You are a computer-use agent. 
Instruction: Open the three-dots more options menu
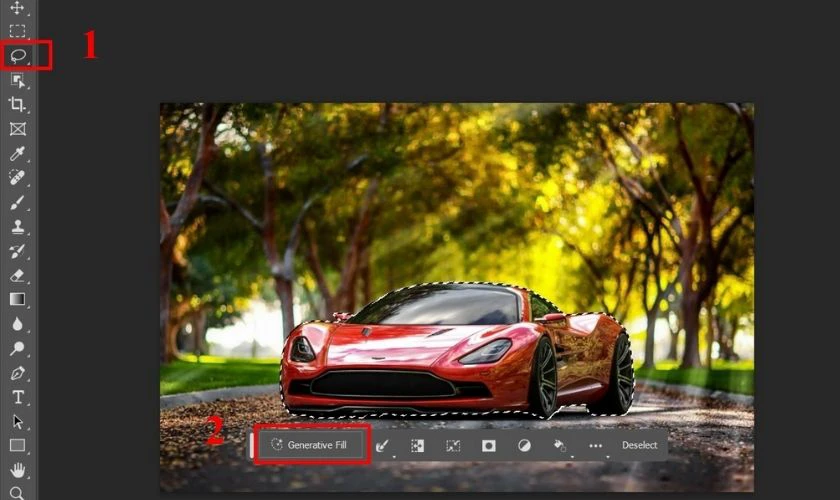(x=596, y=445)
